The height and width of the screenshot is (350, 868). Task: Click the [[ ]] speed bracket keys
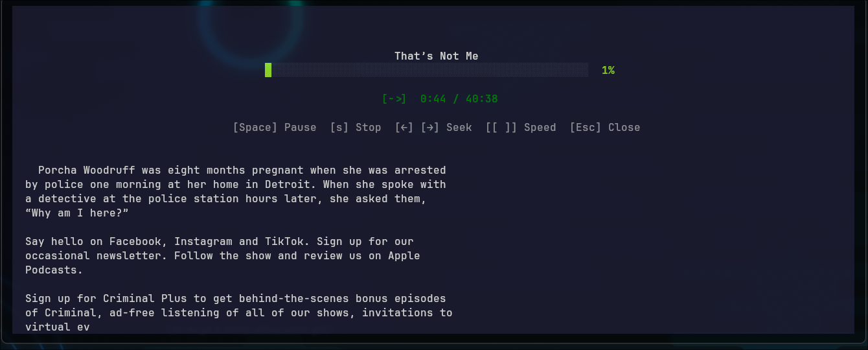pos(501,128)
